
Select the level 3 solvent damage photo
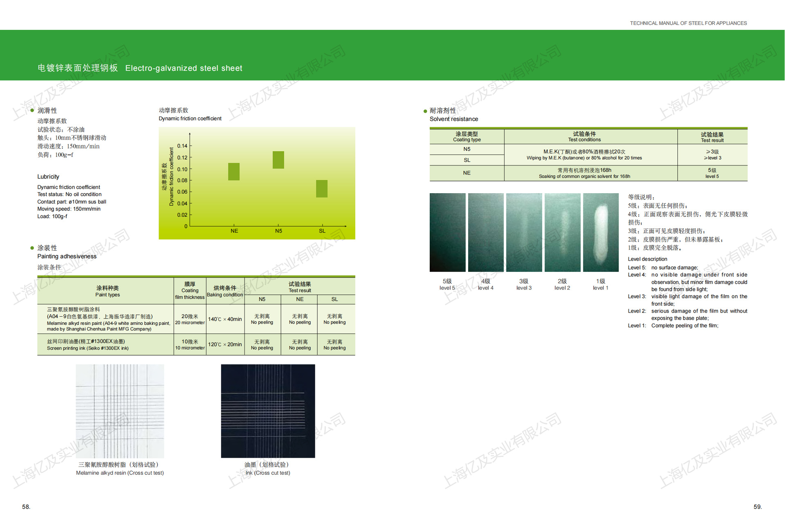pos(524,232)
